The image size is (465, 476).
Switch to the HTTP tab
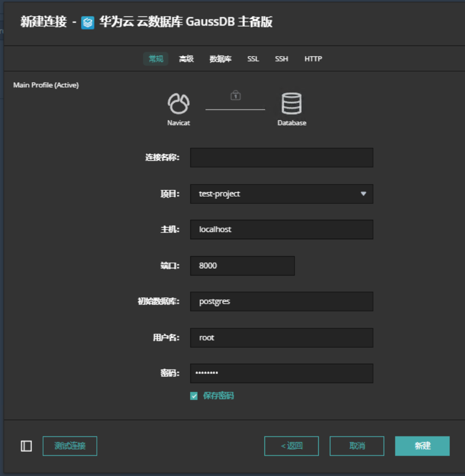313,59
